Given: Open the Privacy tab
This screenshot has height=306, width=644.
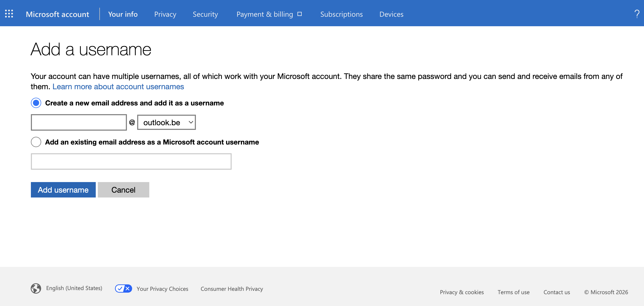Looking at the screenshot, I should pos(165,14).
